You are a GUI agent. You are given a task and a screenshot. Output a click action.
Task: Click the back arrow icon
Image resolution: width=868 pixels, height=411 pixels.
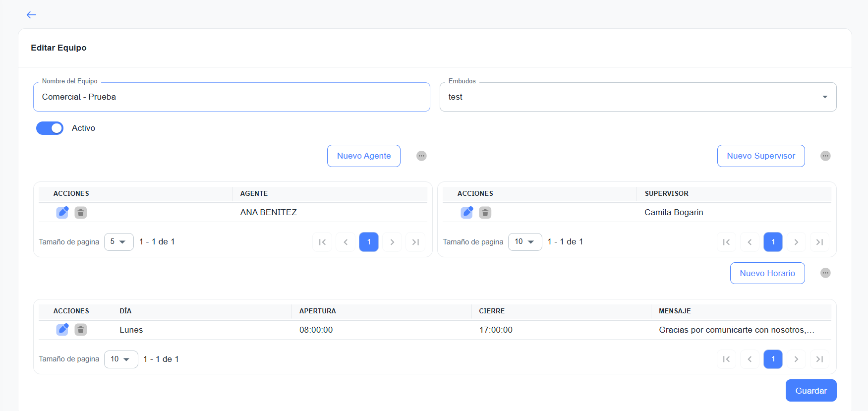click(x=31, y=15)
